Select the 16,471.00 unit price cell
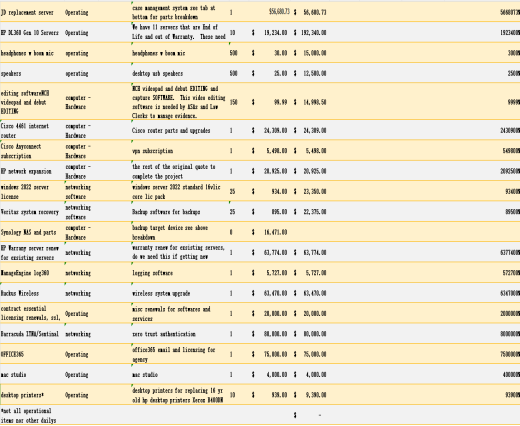 coord(270,232)
